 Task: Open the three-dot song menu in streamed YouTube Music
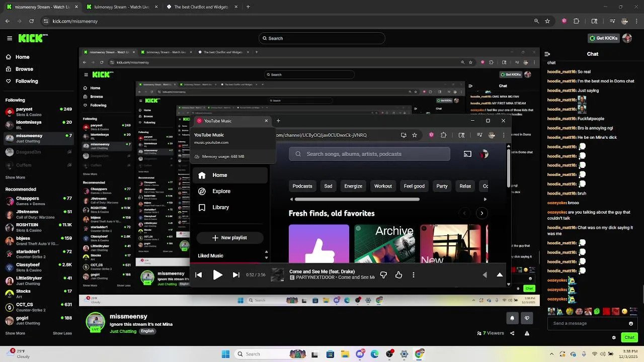pos(414,275)
